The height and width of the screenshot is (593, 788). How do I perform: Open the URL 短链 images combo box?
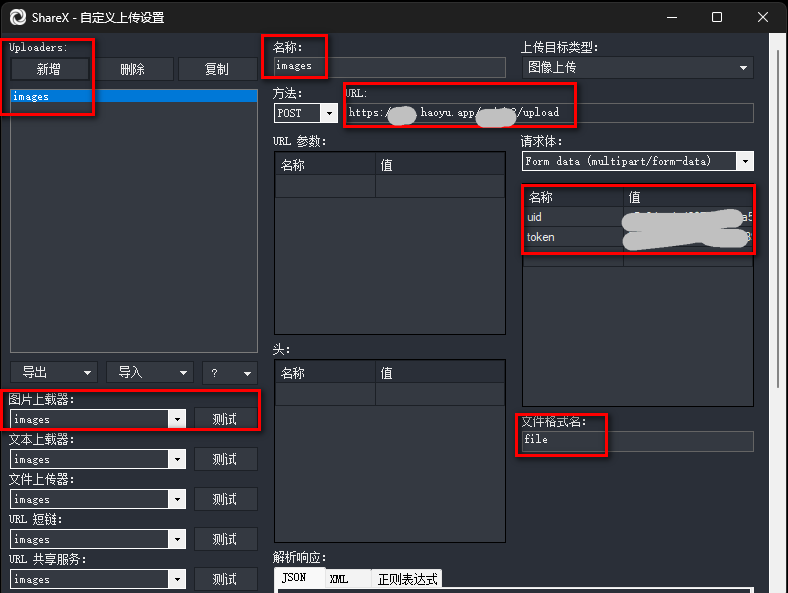(x=98, y=539)
